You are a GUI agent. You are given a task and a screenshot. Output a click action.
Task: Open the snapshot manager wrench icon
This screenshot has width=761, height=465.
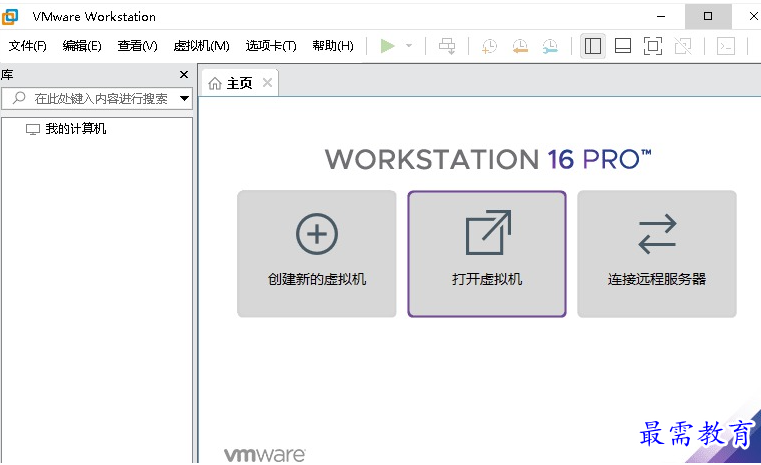click(x=550, y=46)
